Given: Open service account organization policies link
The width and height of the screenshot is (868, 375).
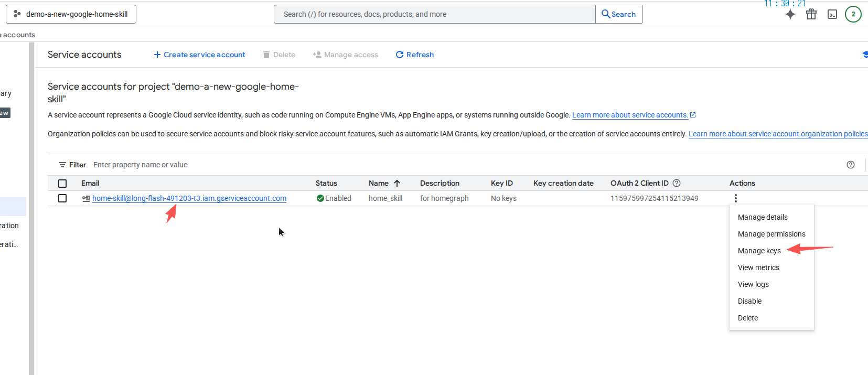Looking at the screenshot, I should [778, 134].
